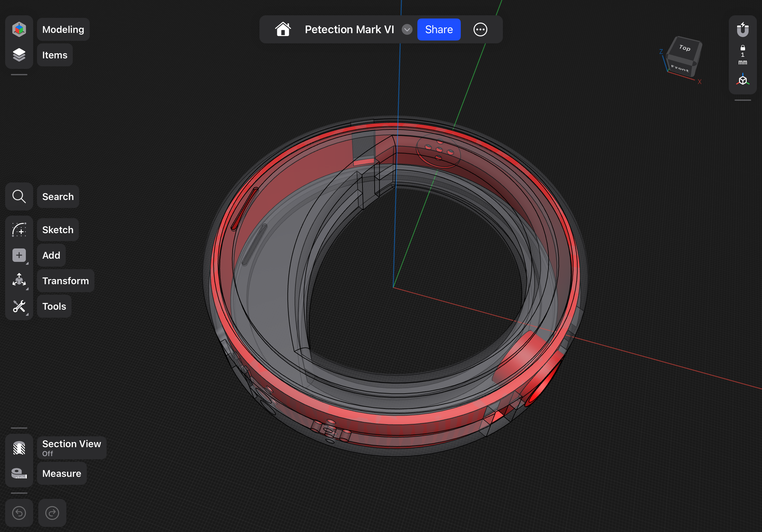This screenshot has height=532, width=762.
Task: Click the Modeling label
Action: coord(63,30)
